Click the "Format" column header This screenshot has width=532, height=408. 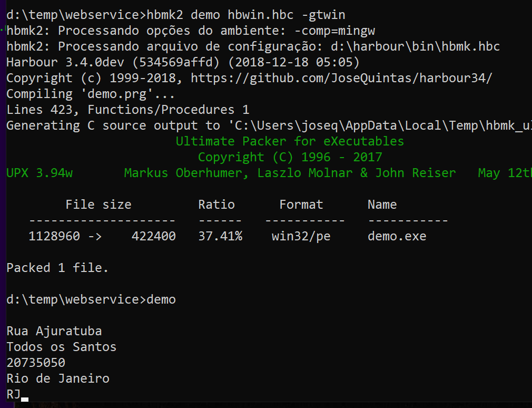[x=301, y=205]
